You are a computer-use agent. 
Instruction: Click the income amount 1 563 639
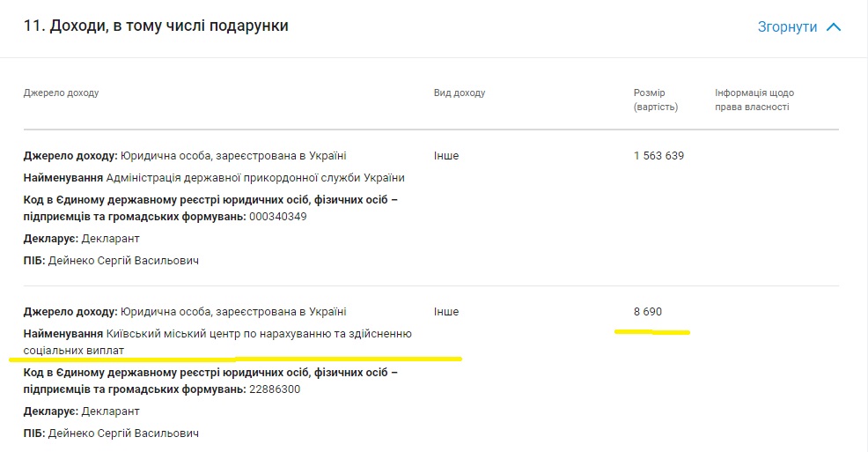click(x=658, y=156)
